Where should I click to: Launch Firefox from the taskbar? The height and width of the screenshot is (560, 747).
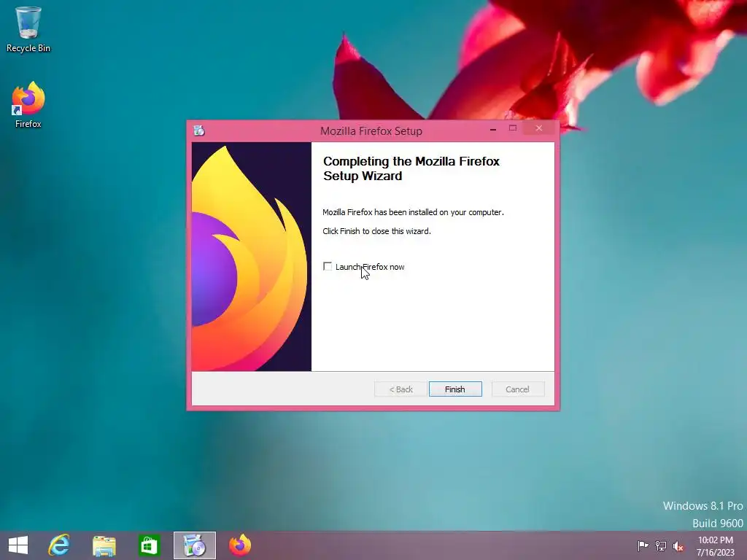point(239,545)
